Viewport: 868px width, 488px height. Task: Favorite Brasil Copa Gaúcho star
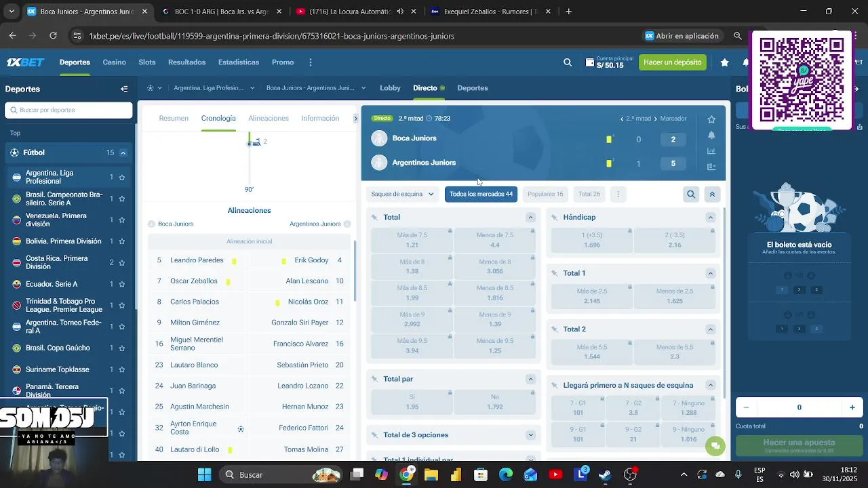122,348
